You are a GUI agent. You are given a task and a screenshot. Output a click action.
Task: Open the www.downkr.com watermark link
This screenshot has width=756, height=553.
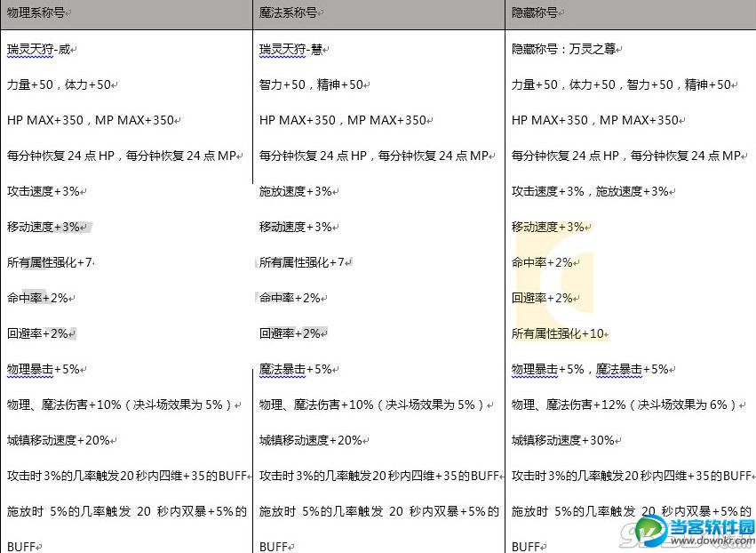click(x=714, y=543)
